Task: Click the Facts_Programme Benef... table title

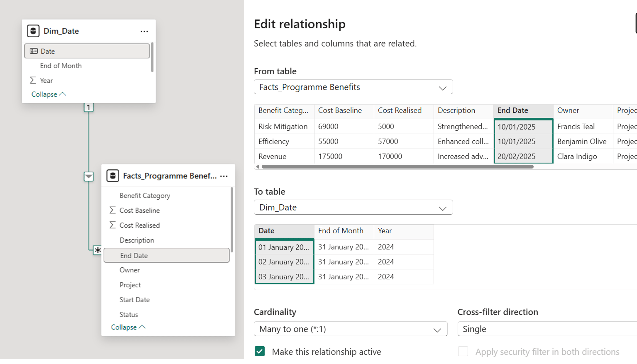Action: pos(170,176)
